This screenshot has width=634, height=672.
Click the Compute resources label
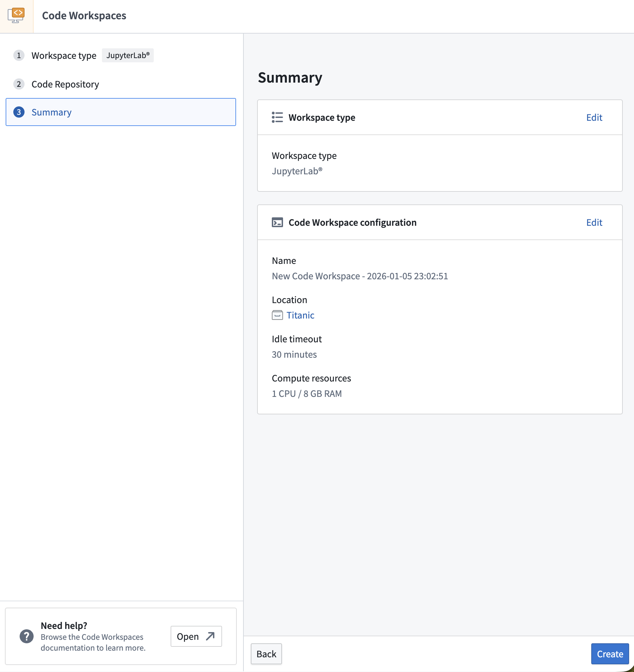[x=311, y=378]
